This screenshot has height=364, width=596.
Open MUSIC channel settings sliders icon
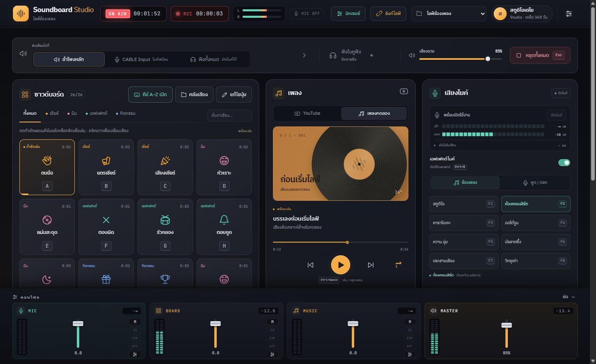click(410, 354)
